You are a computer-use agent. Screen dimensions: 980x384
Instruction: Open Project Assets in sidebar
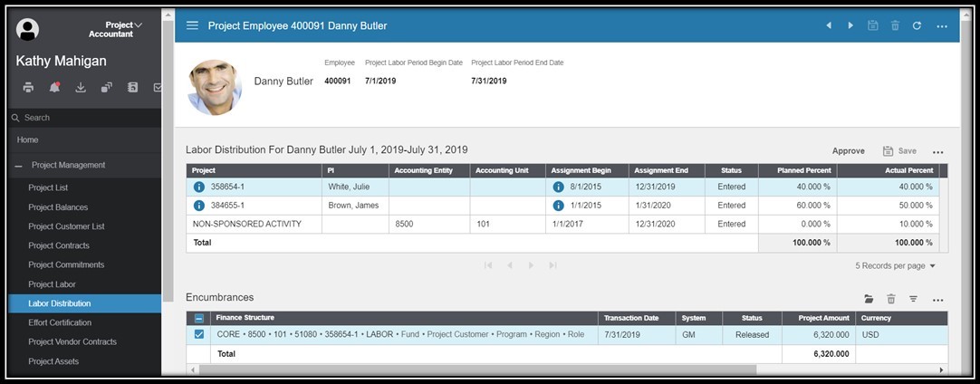point(53,361)
